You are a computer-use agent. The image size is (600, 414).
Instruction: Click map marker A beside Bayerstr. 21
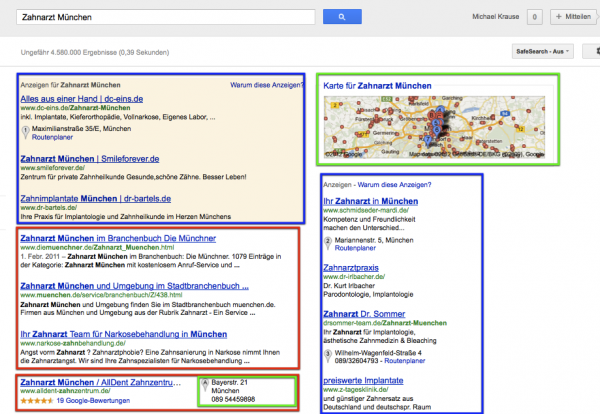click(205, 385)
